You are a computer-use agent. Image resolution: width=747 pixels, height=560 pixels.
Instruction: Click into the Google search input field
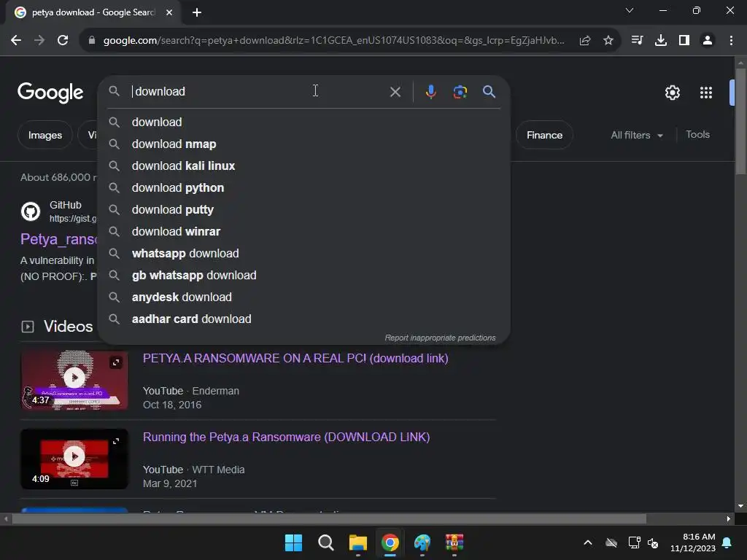(258, 91)
